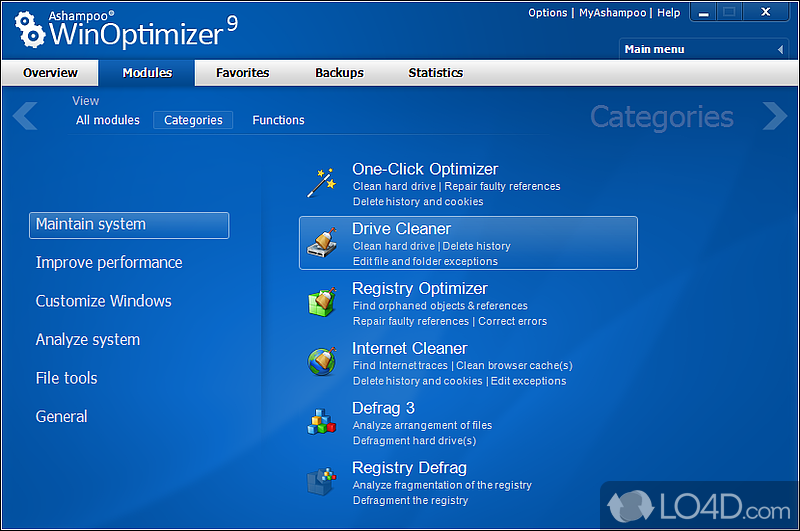Click the MyAshampoo link
This screenshot has height=531, width=800.
pos(614,13)
